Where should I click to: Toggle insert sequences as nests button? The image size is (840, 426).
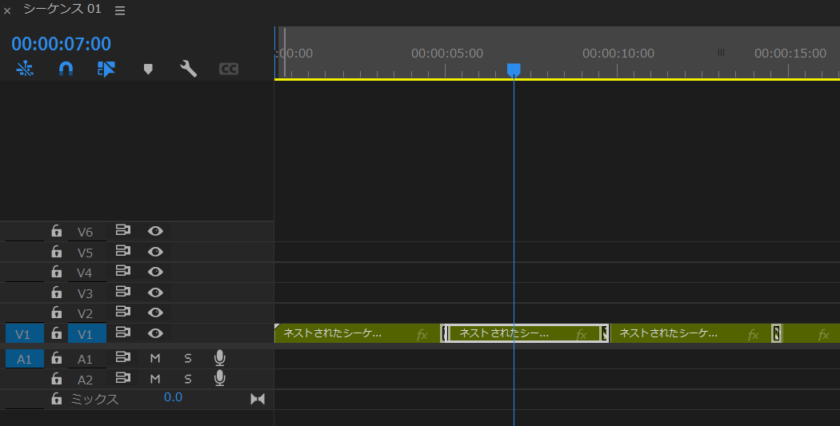[x=25, y=69]
